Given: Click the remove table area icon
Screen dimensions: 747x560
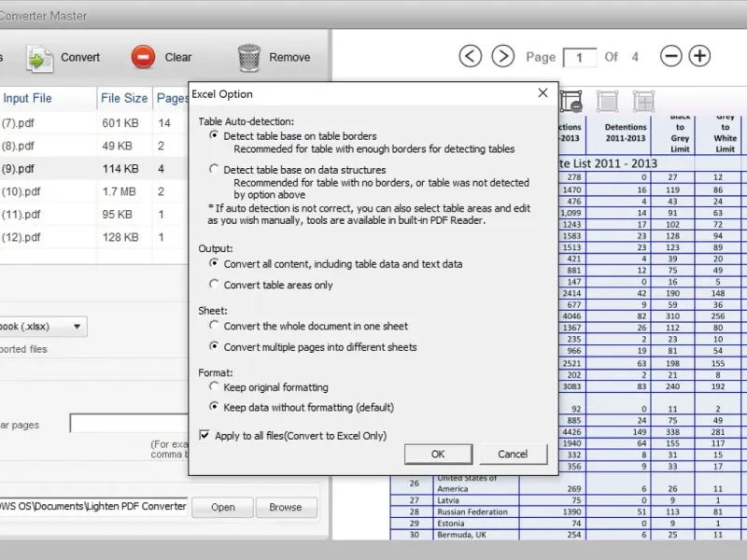Looking at the screenshot, I should (x=571, y=102).
